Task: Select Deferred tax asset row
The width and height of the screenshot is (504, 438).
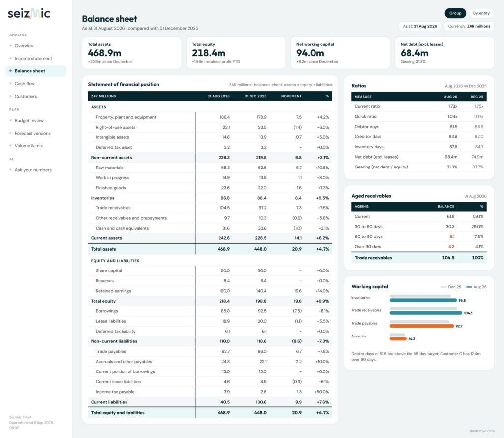Action: (x=210, y=147)
